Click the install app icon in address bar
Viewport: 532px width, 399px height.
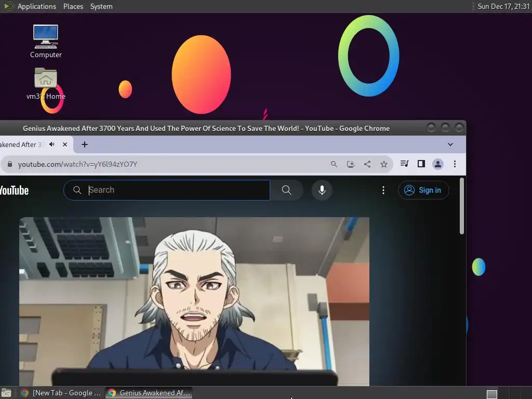pyautogui.click(x=351, y=164)
